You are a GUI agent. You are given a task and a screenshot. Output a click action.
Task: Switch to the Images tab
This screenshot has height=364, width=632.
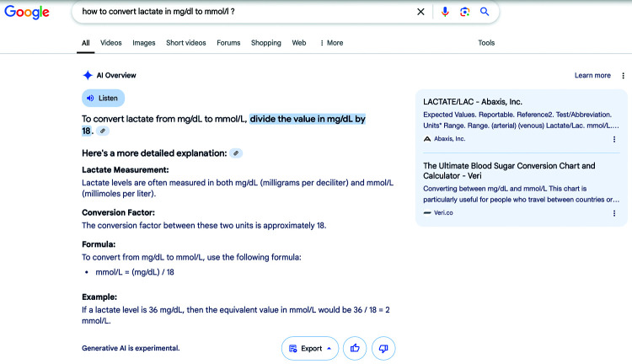(x=144, y=43)
